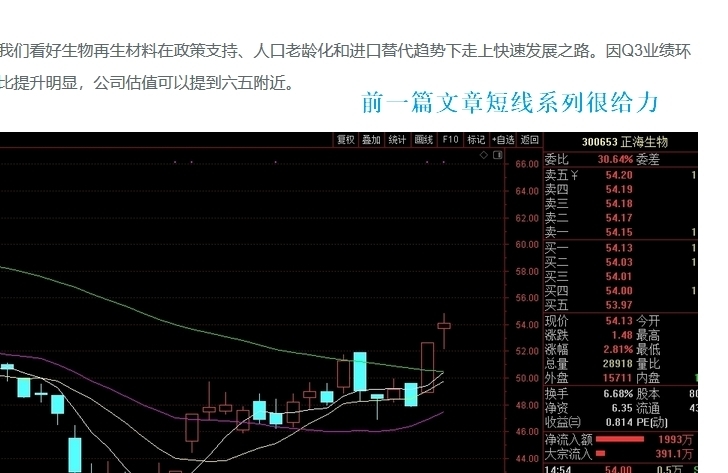The width and height of the screenshot is (728, 473).
Task: Click the 300653 正海生物 stock title
Action: (x=630, y=142)
